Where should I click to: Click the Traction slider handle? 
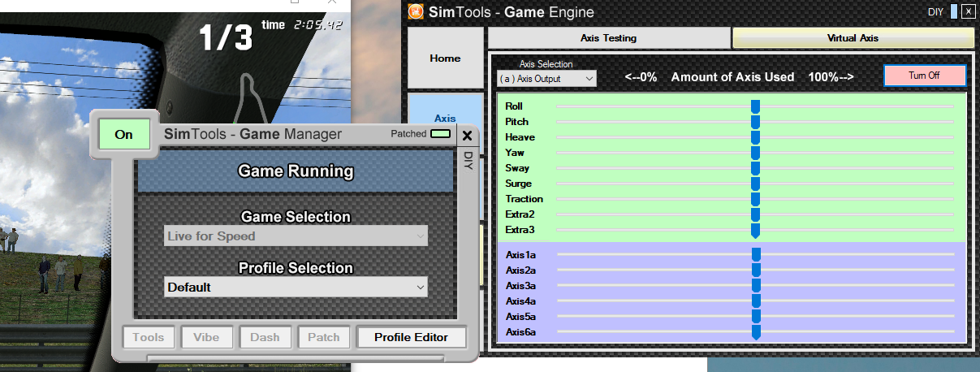756,199
